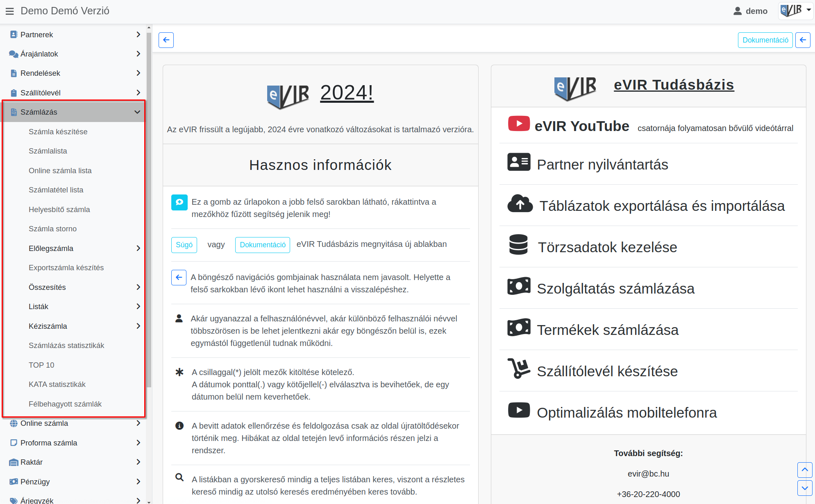Click the Partnerek contacts icon
This screenshot has height=504, width=815.
[x=14, y=34]
